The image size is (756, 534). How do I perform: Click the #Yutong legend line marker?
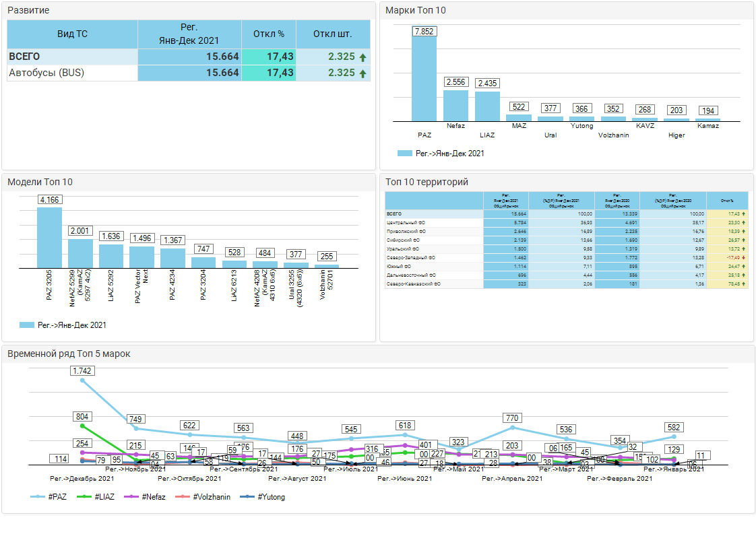[x=248, y=497]
